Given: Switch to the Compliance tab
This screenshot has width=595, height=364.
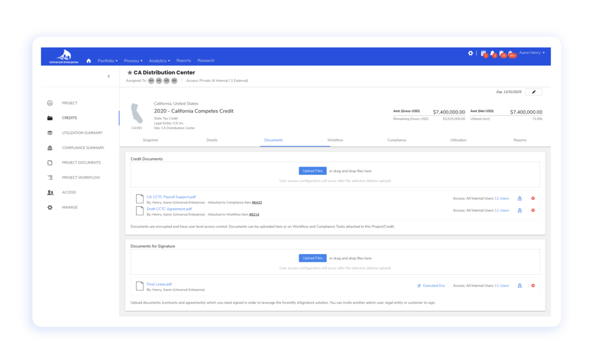Looking at the screenshot, I should 397,140.
